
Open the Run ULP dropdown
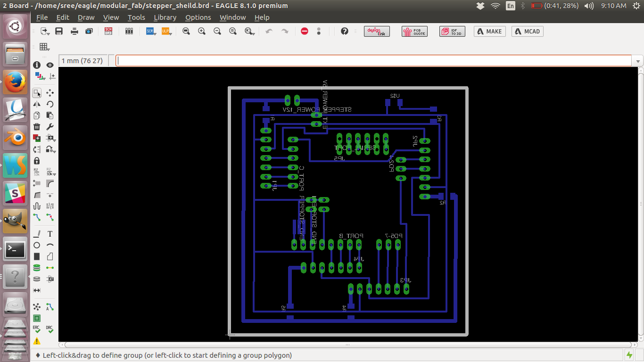pyautogui.click(x=167, y=31)
